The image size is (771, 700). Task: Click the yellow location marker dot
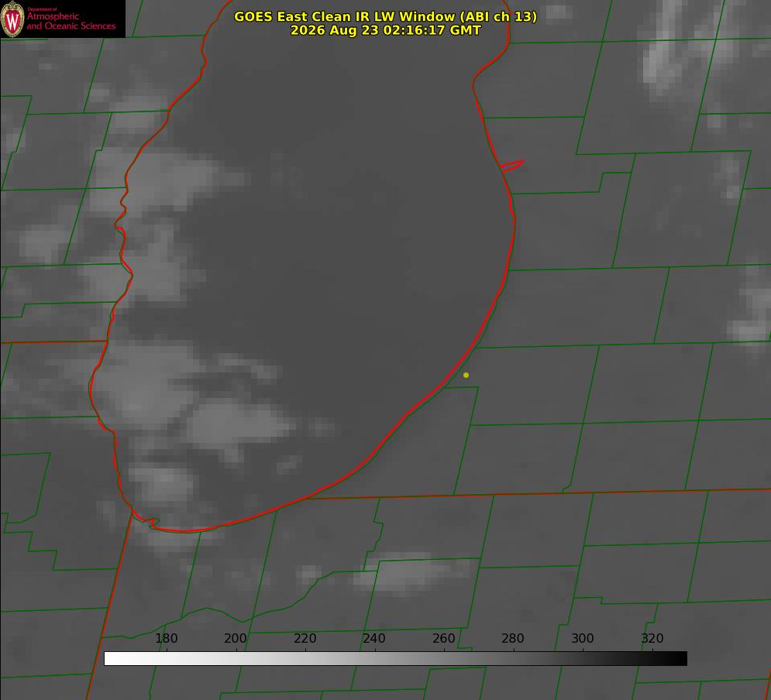[466, 375]
